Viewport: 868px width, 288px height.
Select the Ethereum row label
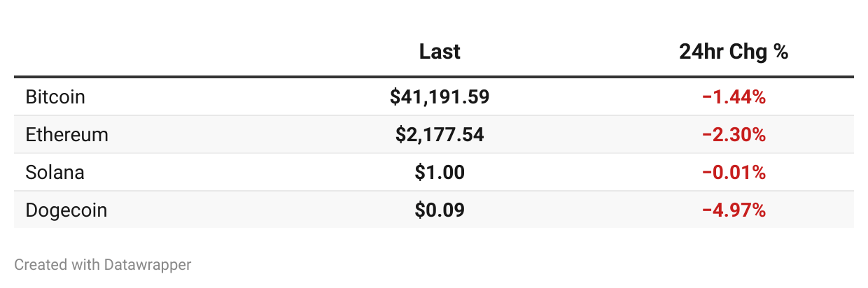click(x=67, y=135)
